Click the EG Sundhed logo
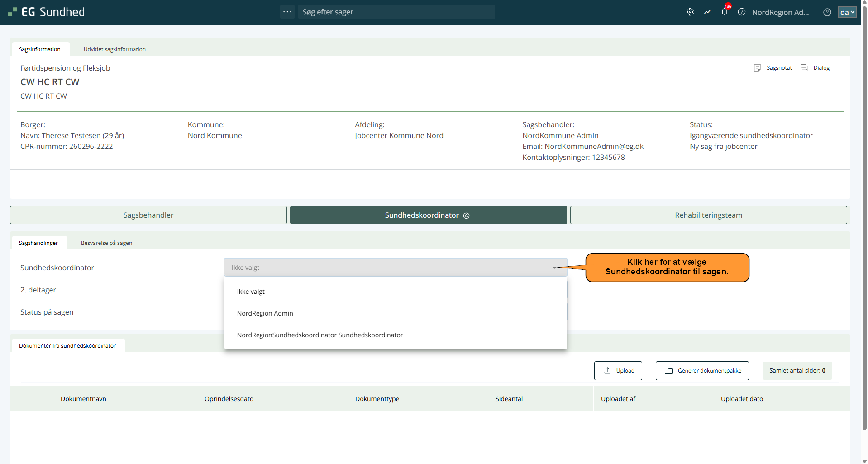 (47, 12)
